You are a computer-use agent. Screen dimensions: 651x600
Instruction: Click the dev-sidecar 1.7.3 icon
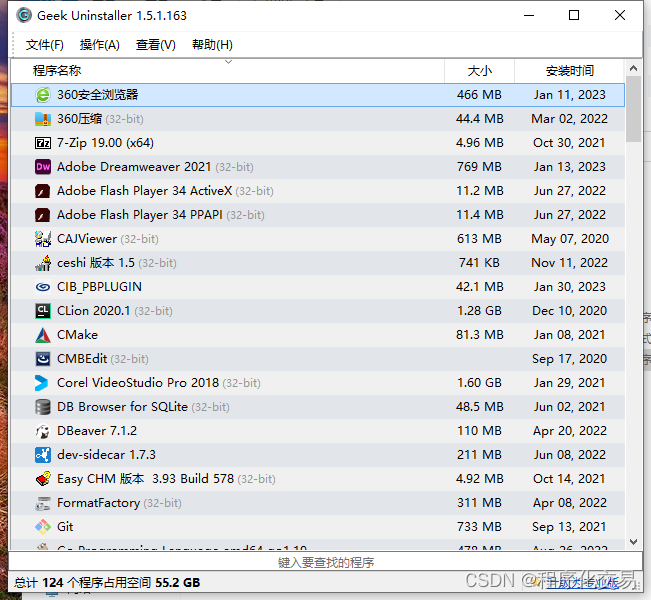pyautogui.click(x=43, y=455)
